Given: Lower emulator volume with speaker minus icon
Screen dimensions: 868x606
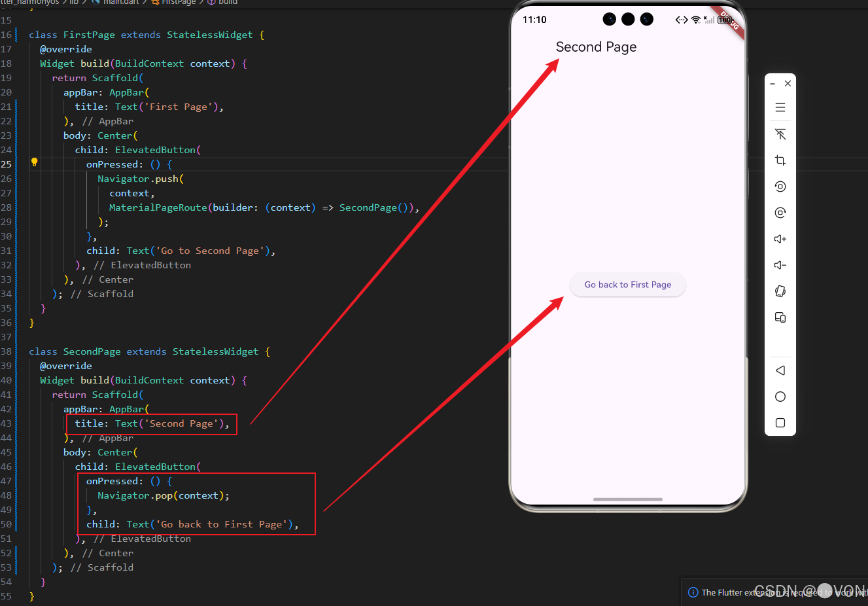Looking at the screenshot, I should (780, 265).
